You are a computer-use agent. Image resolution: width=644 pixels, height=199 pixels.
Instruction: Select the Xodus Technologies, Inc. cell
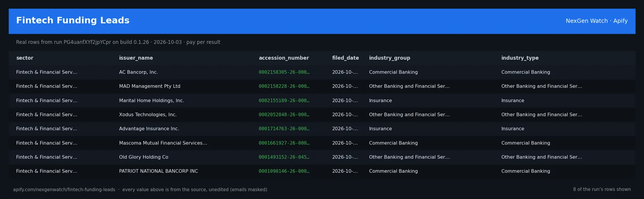click(x=148, y=115)
